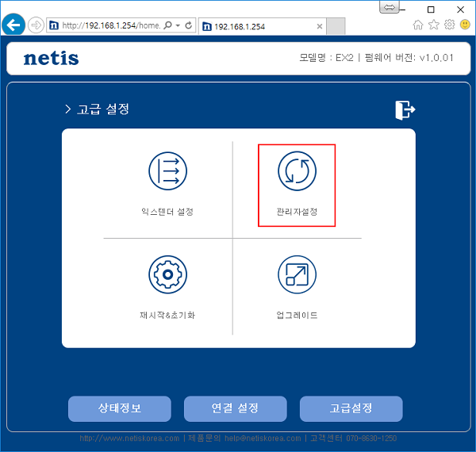Viewport: 476px width, 452px height.
Task: Open browser tools gear icon
Action: tap(450, 25)
